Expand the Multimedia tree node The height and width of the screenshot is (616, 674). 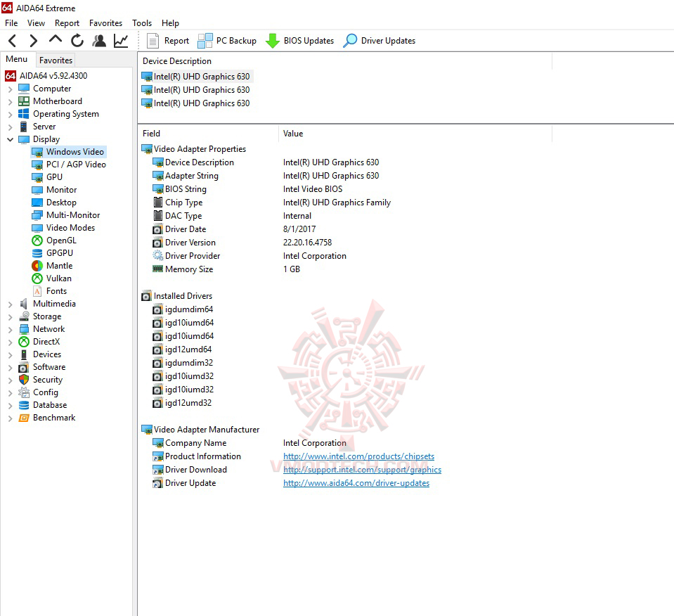tap(10, 304)
